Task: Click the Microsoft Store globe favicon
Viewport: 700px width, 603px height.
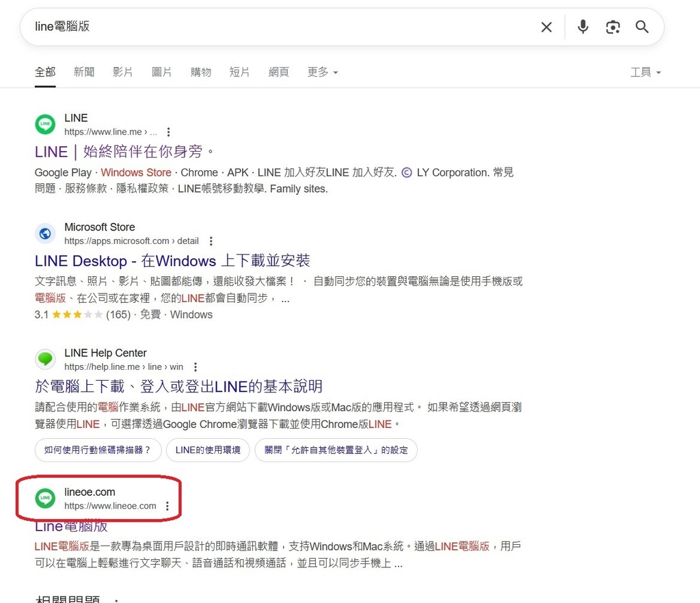Action: pos(45,233)
